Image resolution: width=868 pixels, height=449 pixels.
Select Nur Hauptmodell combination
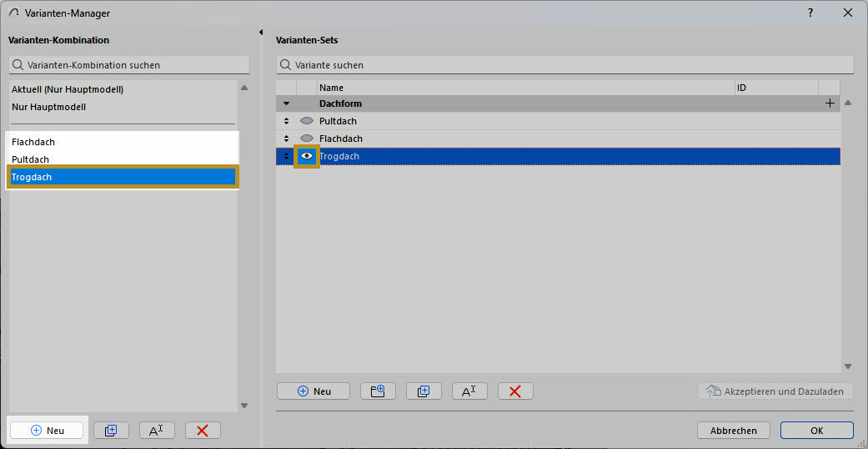(48, 107)
